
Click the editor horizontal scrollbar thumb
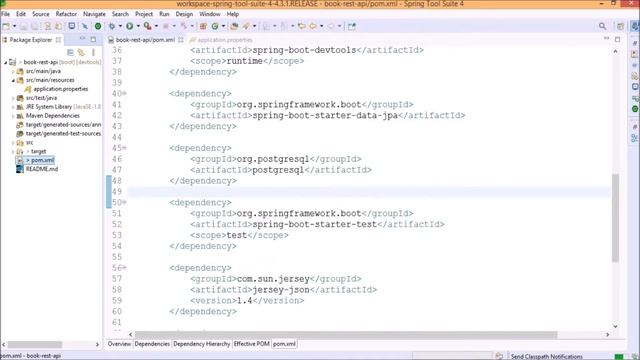coord(346,335)
